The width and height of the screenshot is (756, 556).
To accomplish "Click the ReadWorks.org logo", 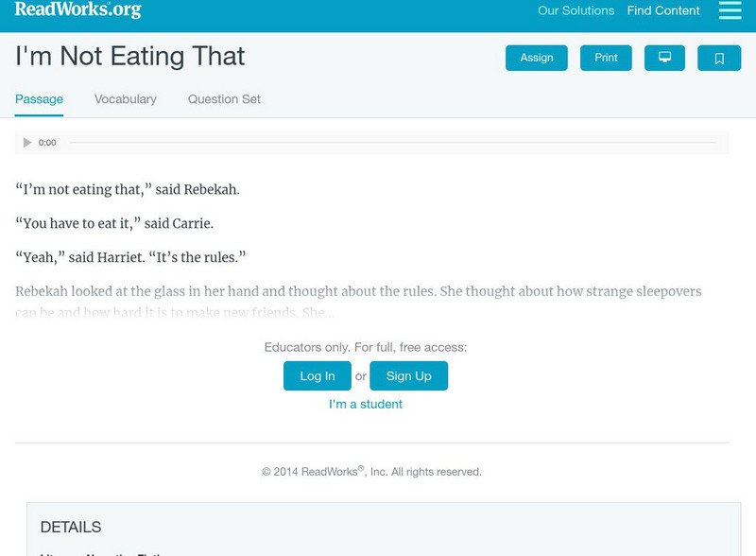I will coord(77,9).
